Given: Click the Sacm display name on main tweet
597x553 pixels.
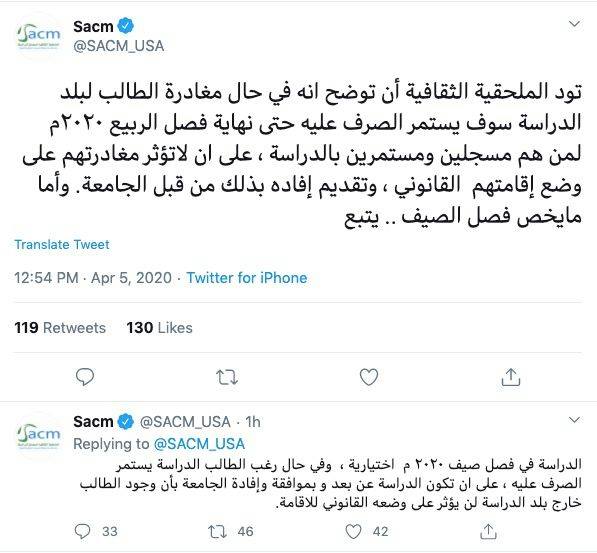Looking at the screenshot, I should point(93,26).
